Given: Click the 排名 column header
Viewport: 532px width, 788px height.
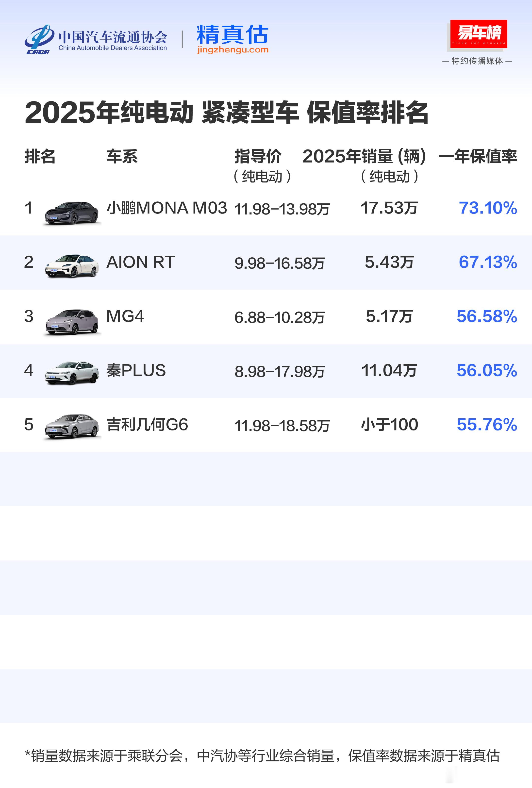Looking at the screenshot, I should click(x=40, y=156).
